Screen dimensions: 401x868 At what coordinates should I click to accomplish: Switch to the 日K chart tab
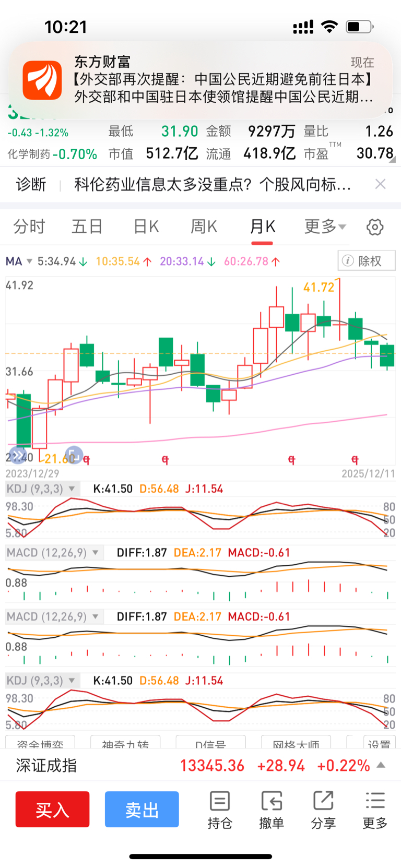(146, 227)
